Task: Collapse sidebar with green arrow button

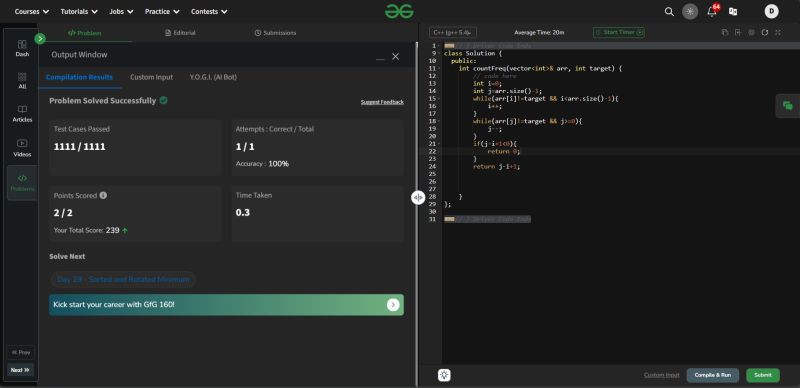Action: tap(40, 38)
